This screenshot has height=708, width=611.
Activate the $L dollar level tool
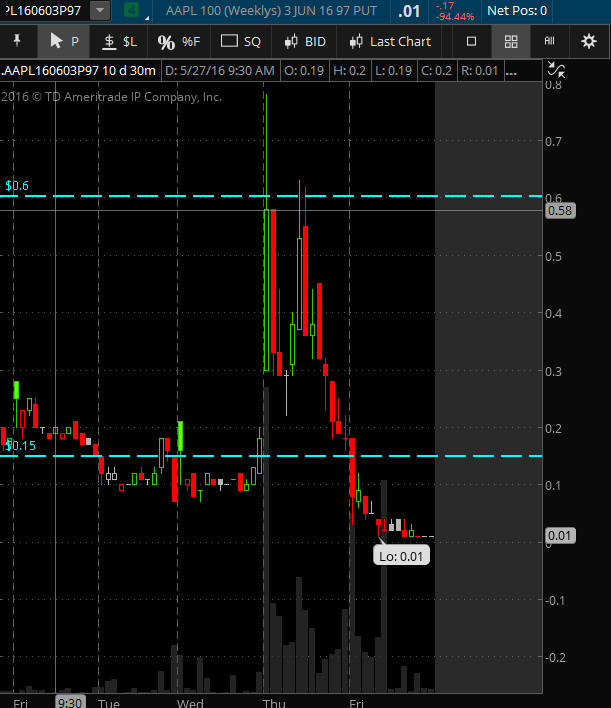tap(119, 42)
